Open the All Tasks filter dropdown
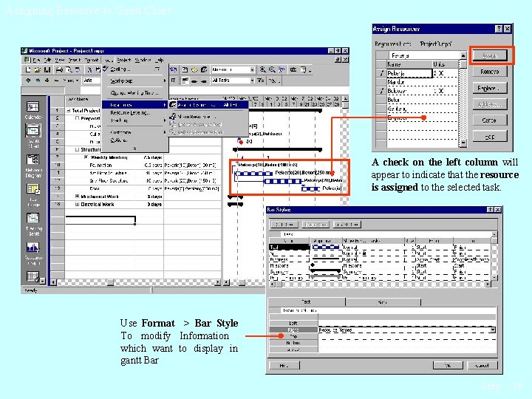The image size is (532, 399). [x=252, y=81]
